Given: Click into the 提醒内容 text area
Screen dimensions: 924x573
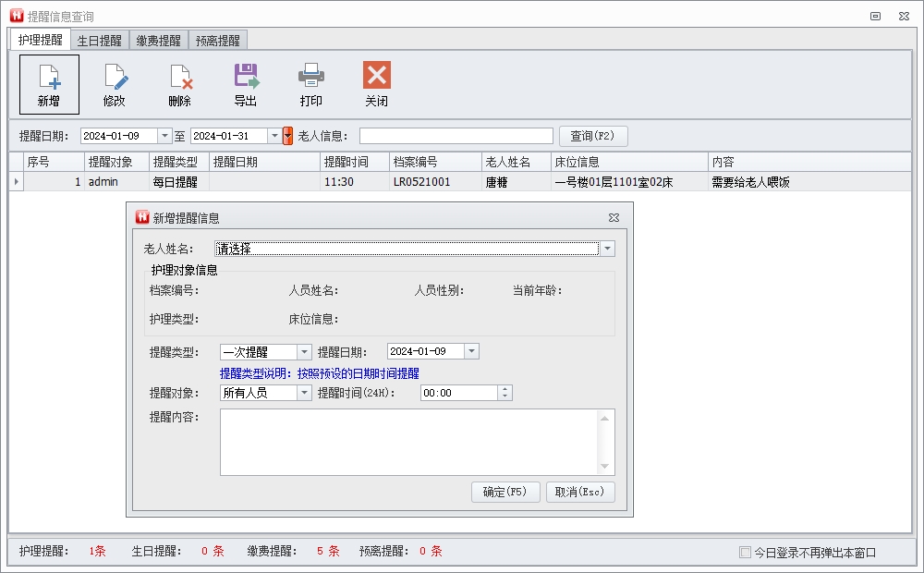Looking at the screenshot, I should point(409,442).
